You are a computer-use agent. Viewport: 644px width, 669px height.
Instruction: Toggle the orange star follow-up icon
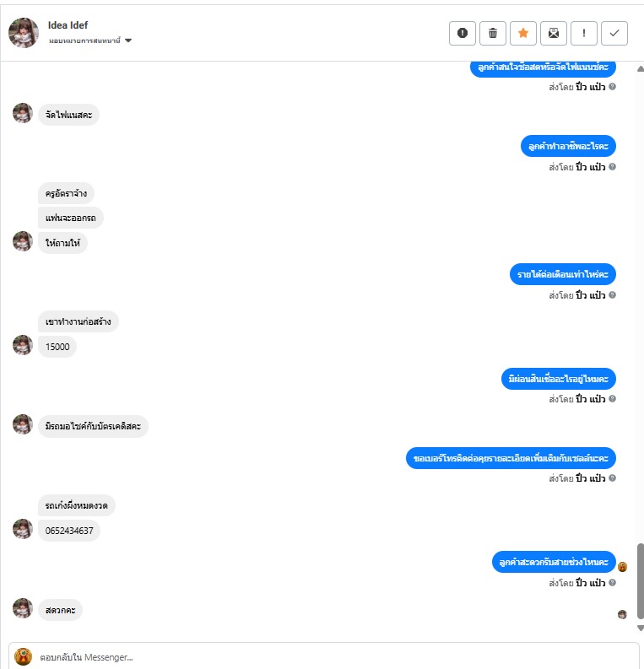click(x=522, y=33)
